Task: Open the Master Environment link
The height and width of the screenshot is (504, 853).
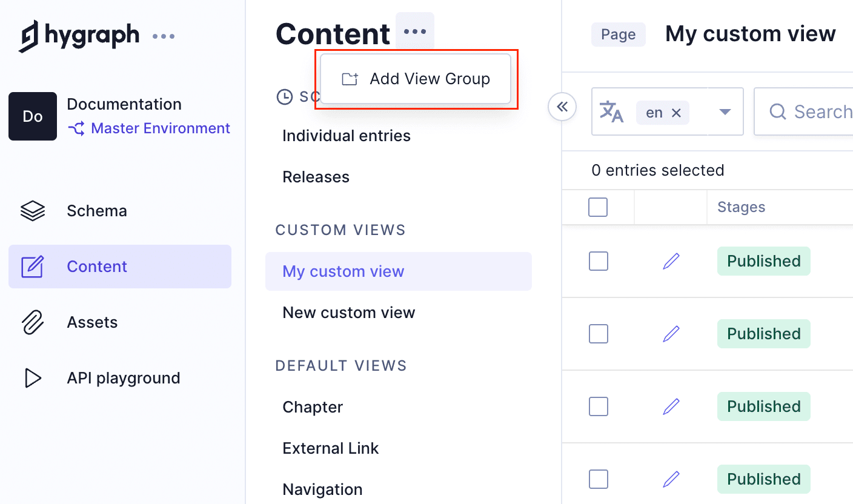Action: (149, 128)
